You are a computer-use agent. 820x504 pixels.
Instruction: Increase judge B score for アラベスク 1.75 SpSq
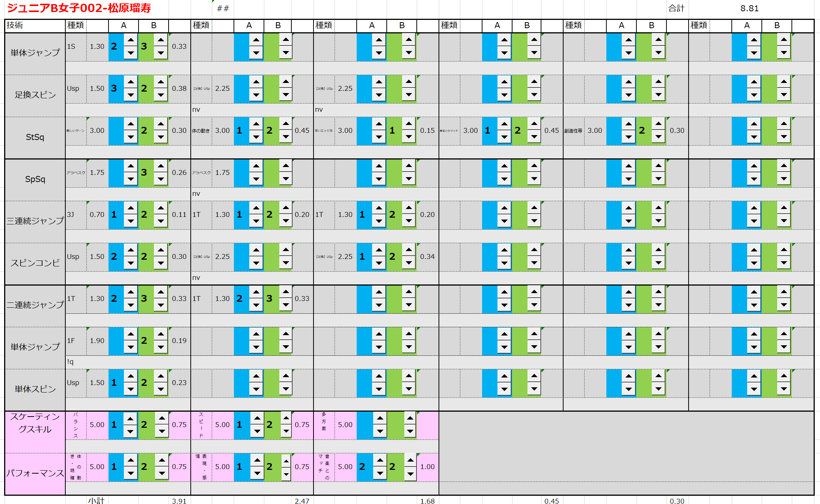pos(161,166)
